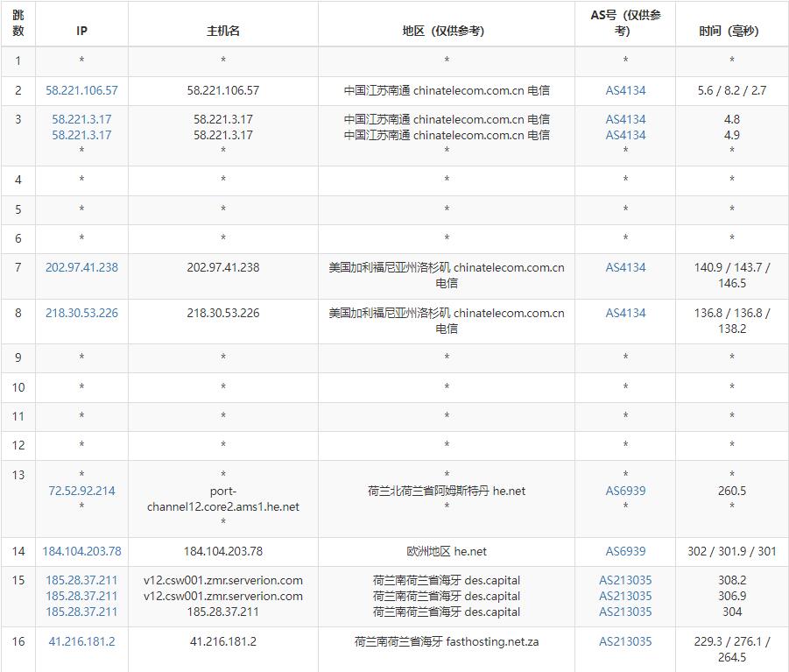
Task: Select hostname cell 184.104.203.78
Action: click(223, 551)
